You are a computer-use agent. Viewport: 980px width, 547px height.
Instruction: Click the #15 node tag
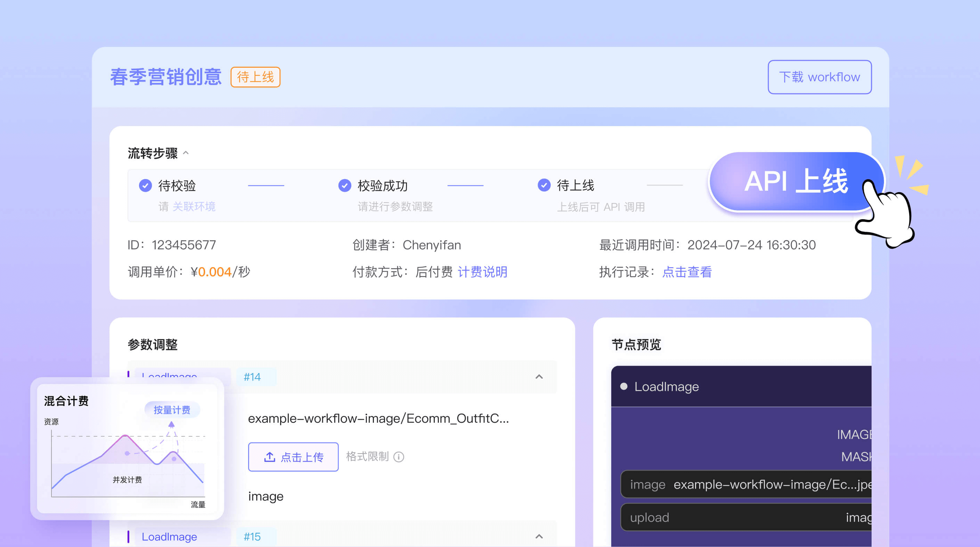click(256, 536)
